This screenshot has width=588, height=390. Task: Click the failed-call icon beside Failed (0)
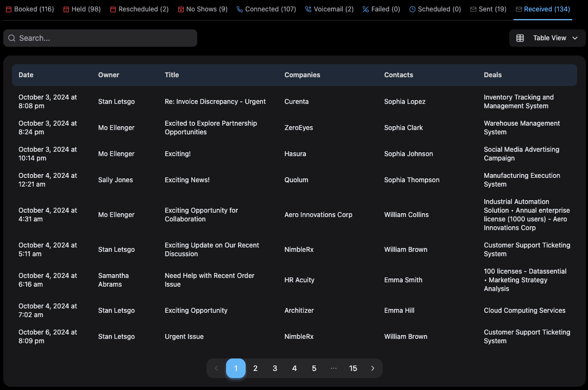coord(366,9)
